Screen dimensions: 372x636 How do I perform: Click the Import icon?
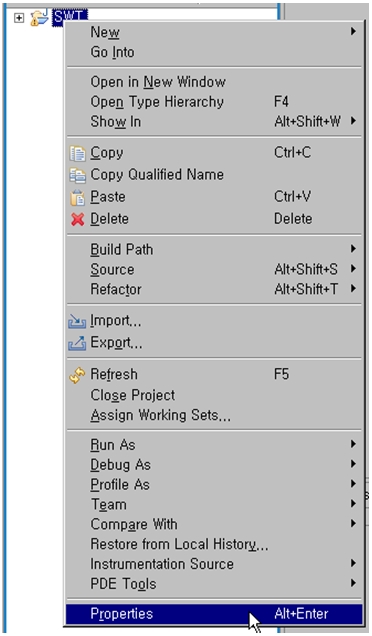(x=77, y=321)
